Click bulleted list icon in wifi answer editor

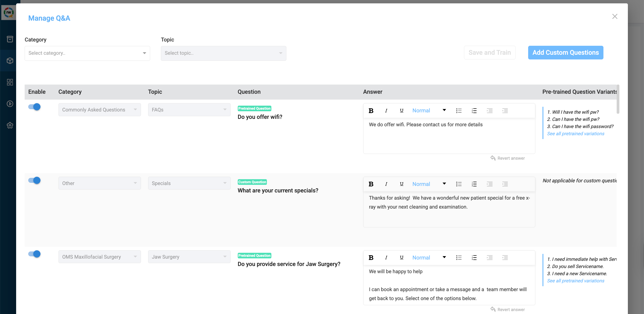(x=458, y=111)
